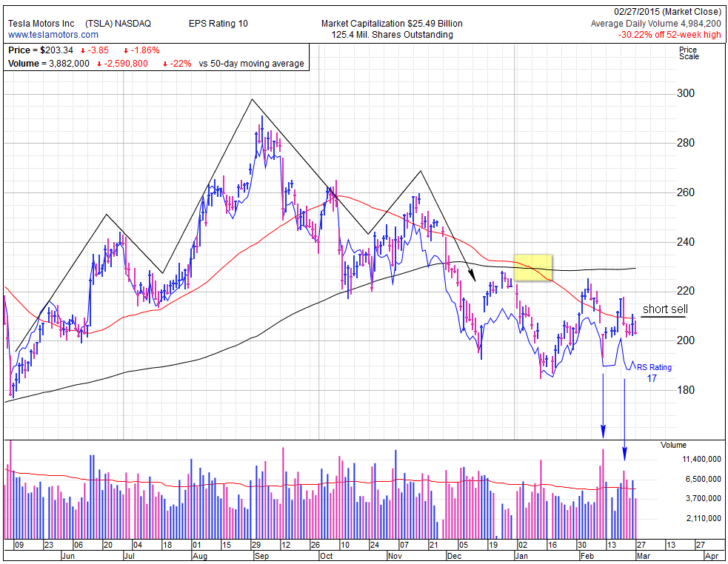
Task: Click the Sep month axis label
Action: pyautogui.click(x=261, y=556)
